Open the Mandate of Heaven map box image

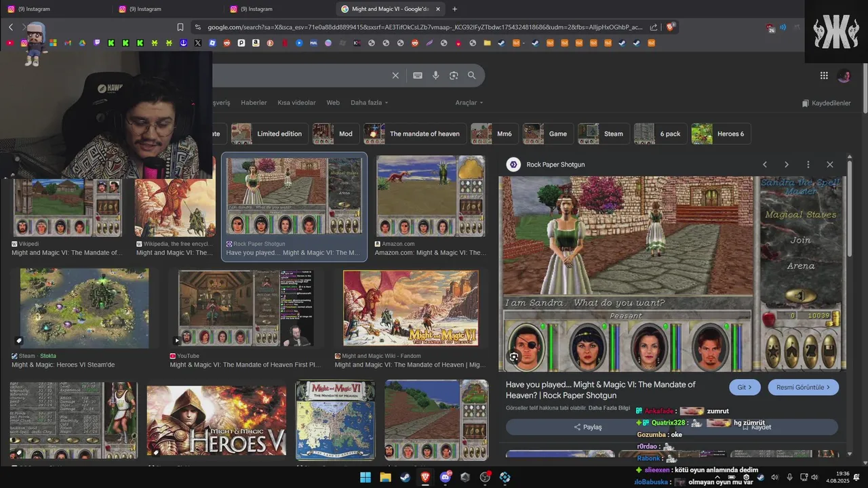point(335,420)
